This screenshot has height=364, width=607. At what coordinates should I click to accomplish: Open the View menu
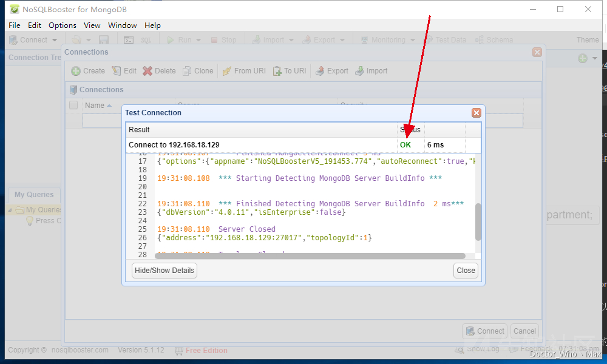(92, 25)
